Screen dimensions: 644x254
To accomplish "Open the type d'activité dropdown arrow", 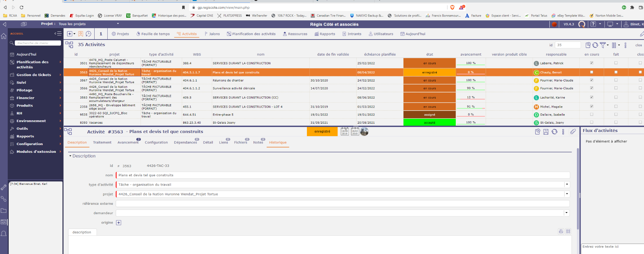I will tap(567, 185).
